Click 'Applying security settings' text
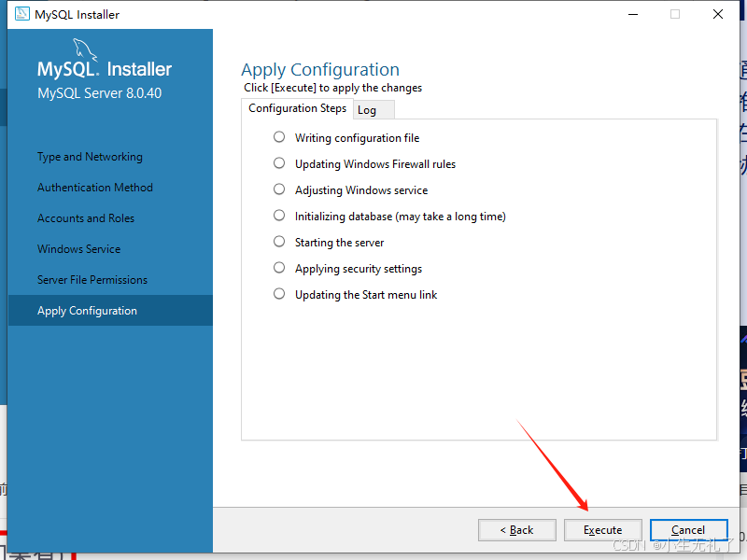747x560 pixels. [x=359, y=269]
